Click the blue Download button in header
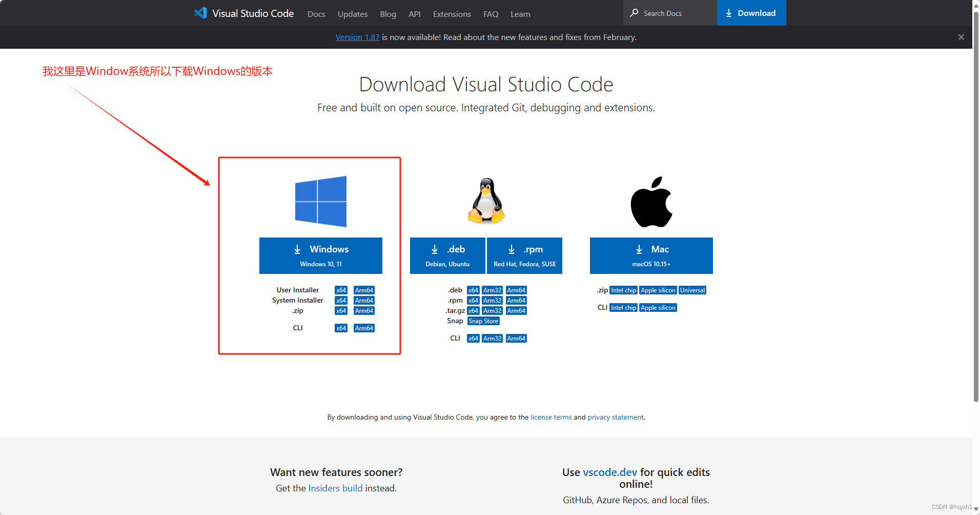The height and width of the screenshot is (515, 980). coord(751,13)
